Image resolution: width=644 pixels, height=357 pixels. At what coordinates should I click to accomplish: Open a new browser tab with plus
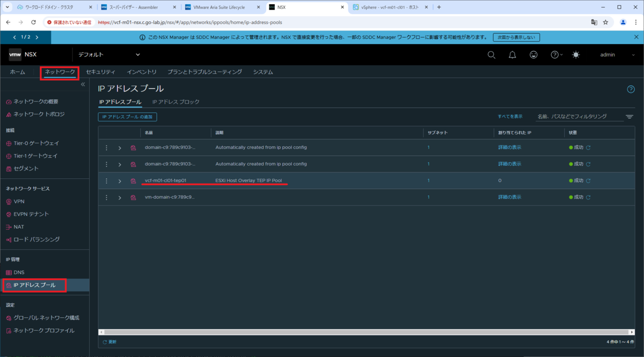(439, 7)
